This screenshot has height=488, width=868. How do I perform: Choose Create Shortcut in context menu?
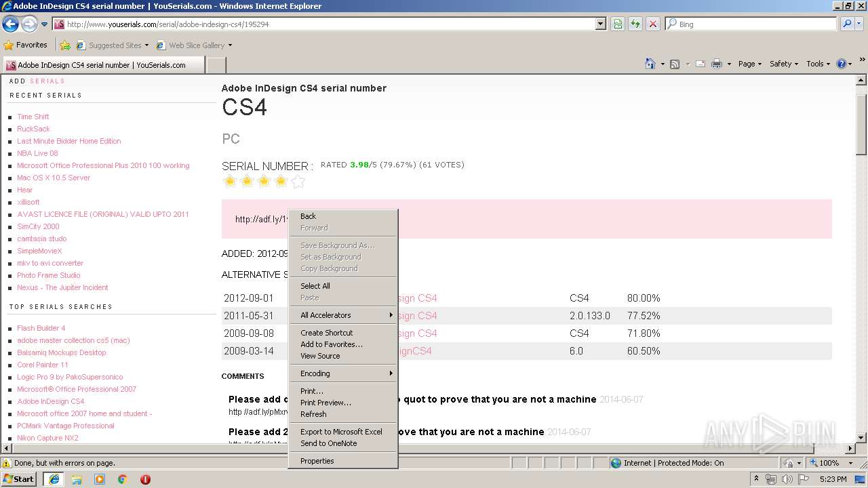pos(342,333)
